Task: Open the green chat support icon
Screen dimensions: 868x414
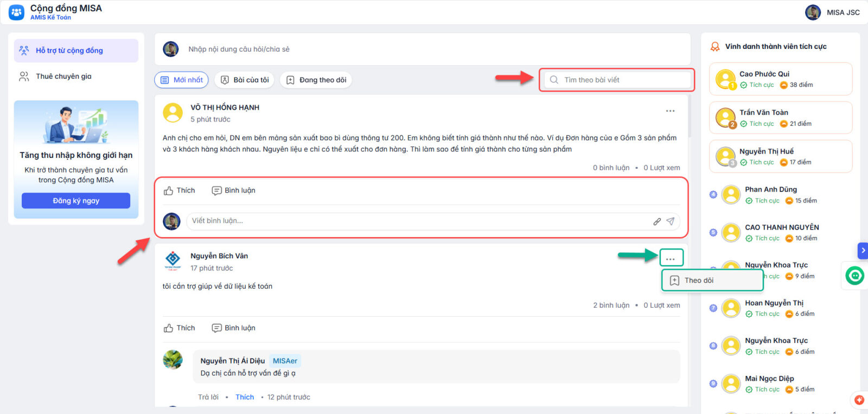Action: [855, 276]
